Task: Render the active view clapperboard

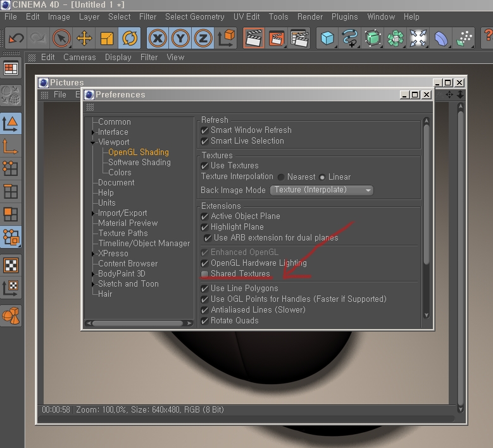Action: 254,38
